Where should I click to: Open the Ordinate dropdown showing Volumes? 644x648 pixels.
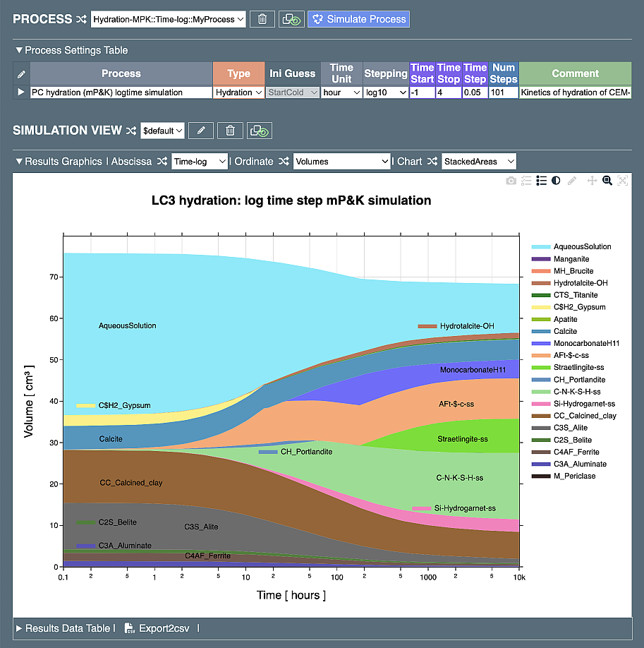coord(341,162)
